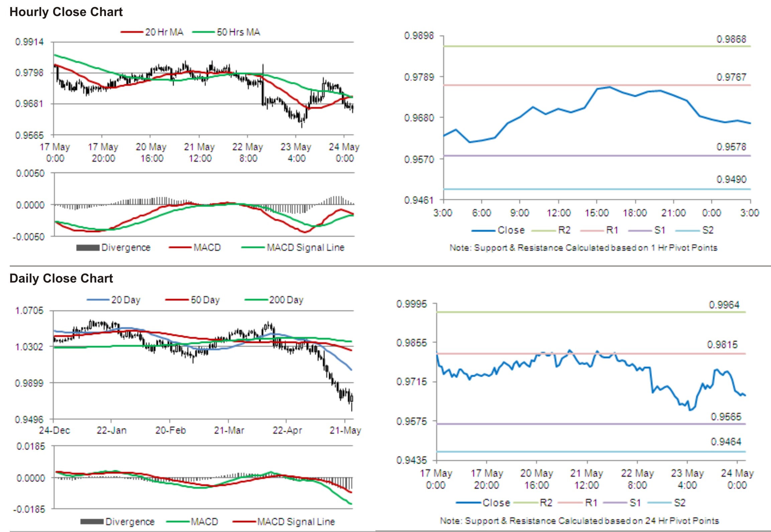Screen dimensions: 771x532
Task: Click the 15:00 time label on hourly pivot chart
Action: click(x=597, y=213)
